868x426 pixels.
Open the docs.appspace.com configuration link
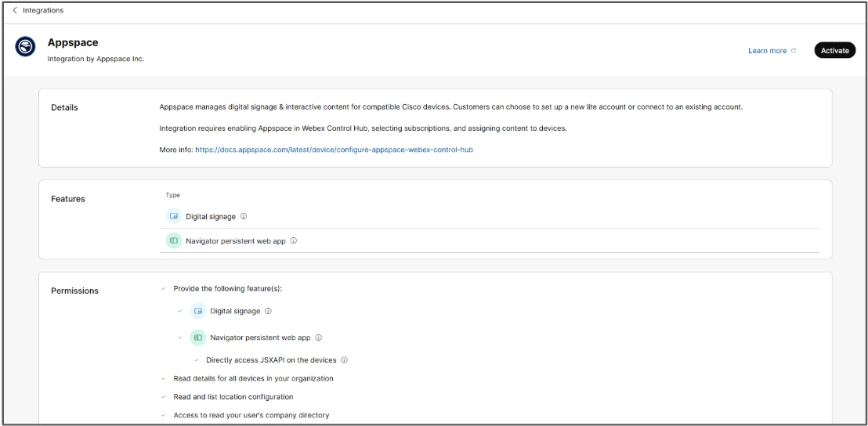334,150
